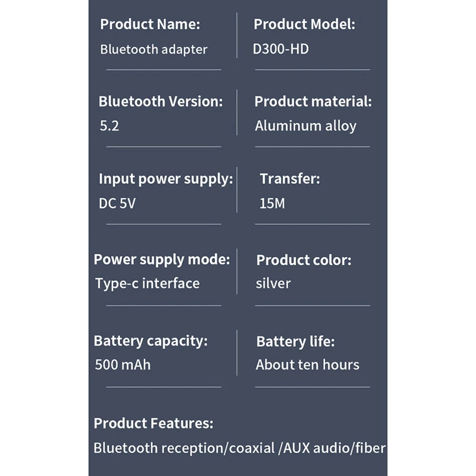Select the Type-c interface text
Viewport: 476px width, 476px height.
(x=148, y=284)
